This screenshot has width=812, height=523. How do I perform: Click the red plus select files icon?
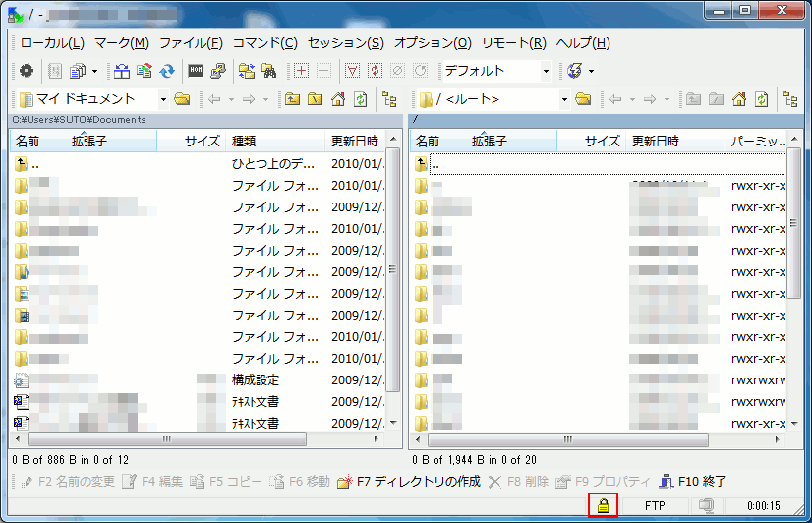[301, 71]
